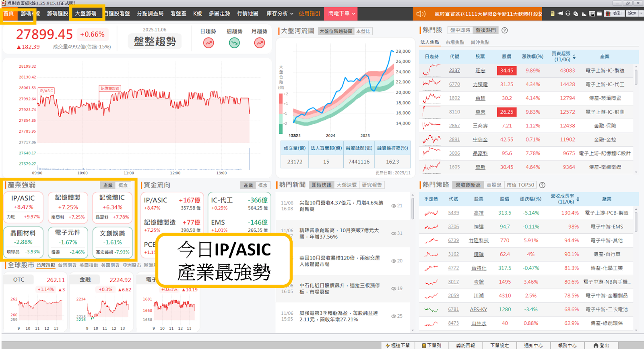This screenshot has height=349, width=644.
Task: Open the K線 menu tab
Action: click(197, 14)
